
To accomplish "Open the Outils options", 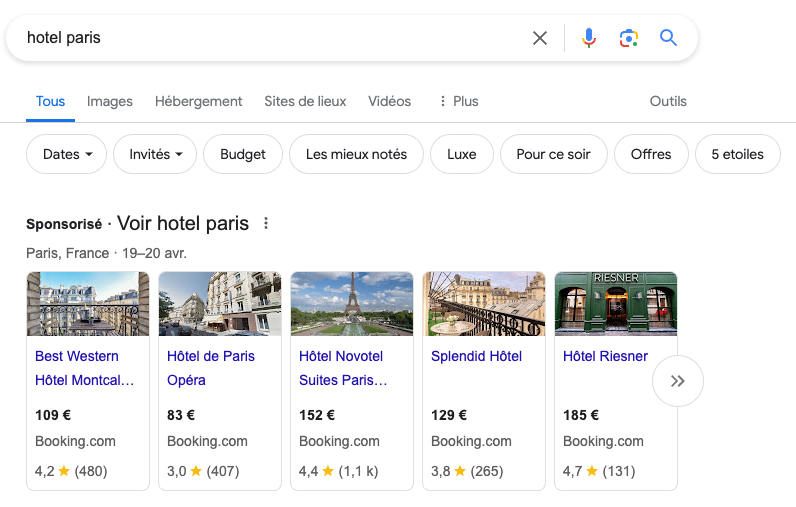I will pos(668,102).
